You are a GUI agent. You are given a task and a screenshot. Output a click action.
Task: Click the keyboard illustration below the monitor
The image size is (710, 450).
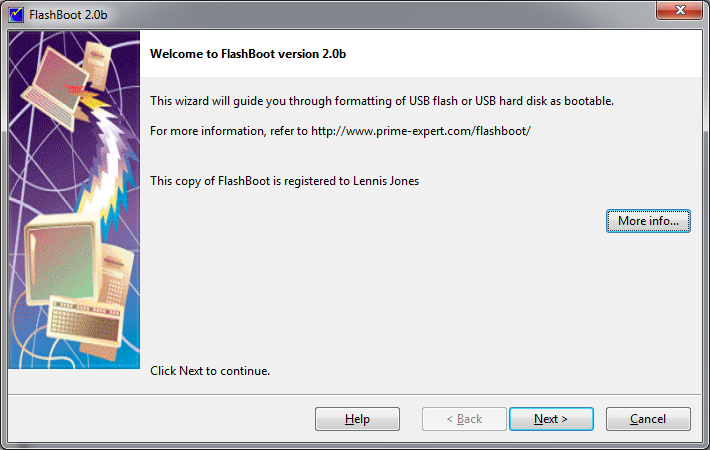tap(85, 320)
